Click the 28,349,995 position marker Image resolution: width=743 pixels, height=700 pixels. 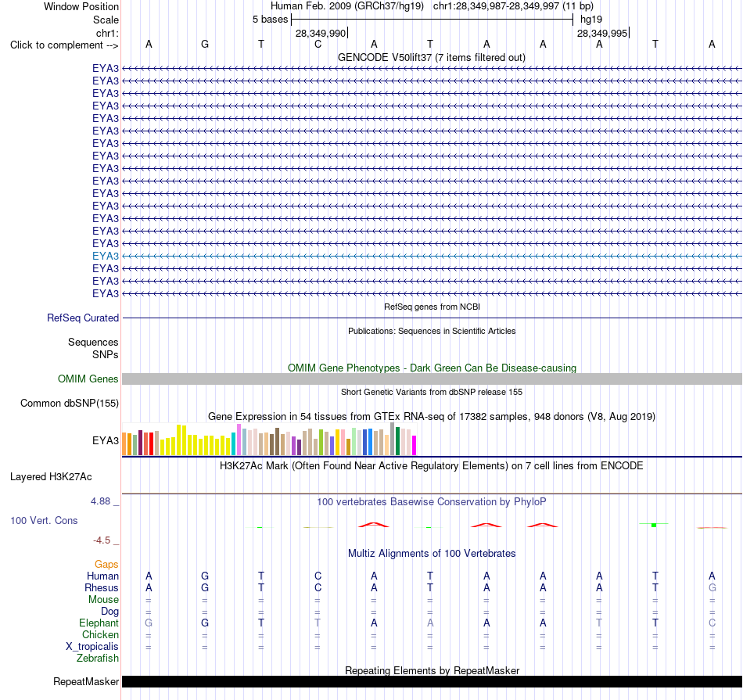[602, 33]
